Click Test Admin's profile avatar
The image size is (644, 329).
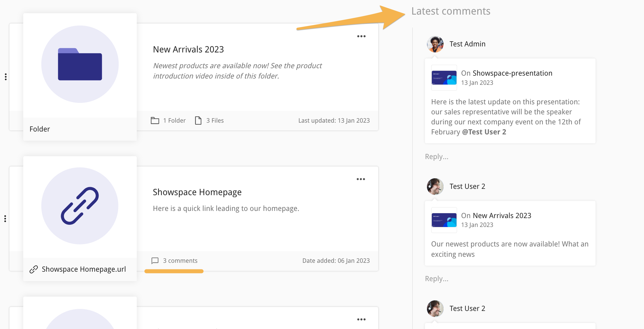click(x=435, y=44)
